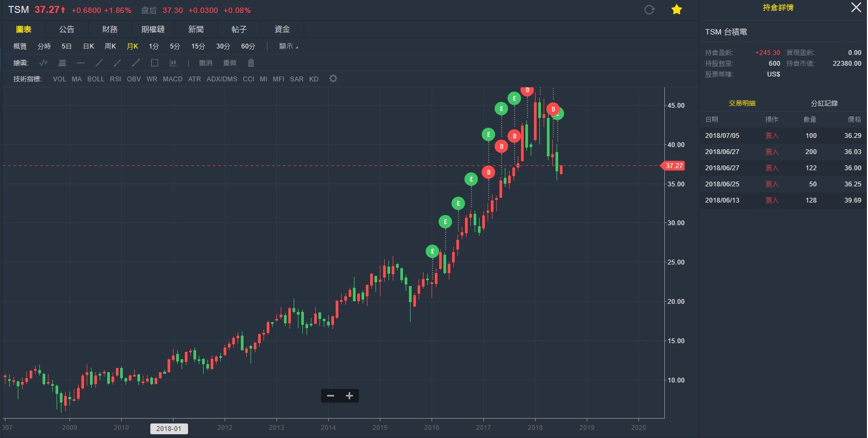The height and width of the screenshot is (438, 868).
Task: Open the 新聞 news tab
Action: (196, 29)
